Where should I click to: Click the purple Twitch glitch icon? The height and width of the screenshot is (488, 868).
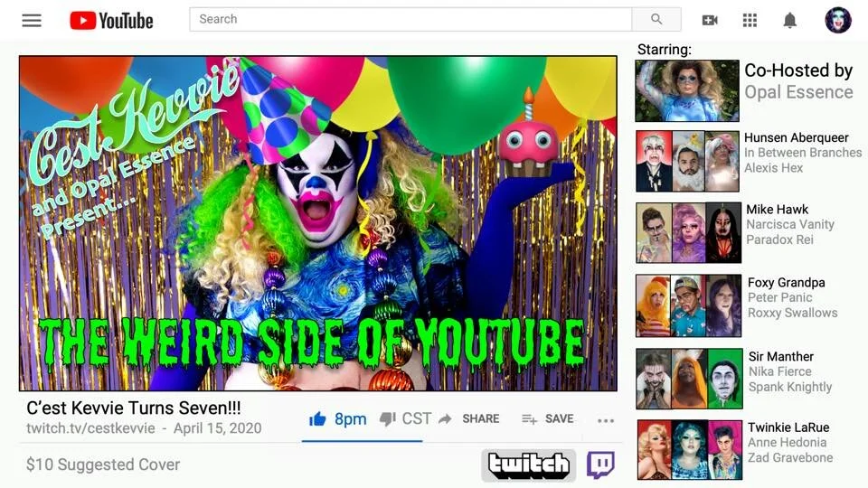pyautogui.click(x=600, y=465)
